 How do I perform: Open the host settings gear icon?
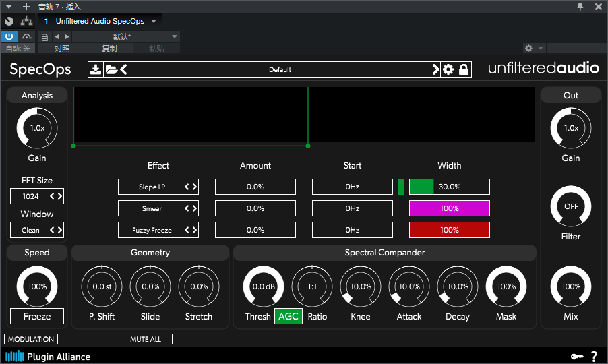(x=528, y=48)
